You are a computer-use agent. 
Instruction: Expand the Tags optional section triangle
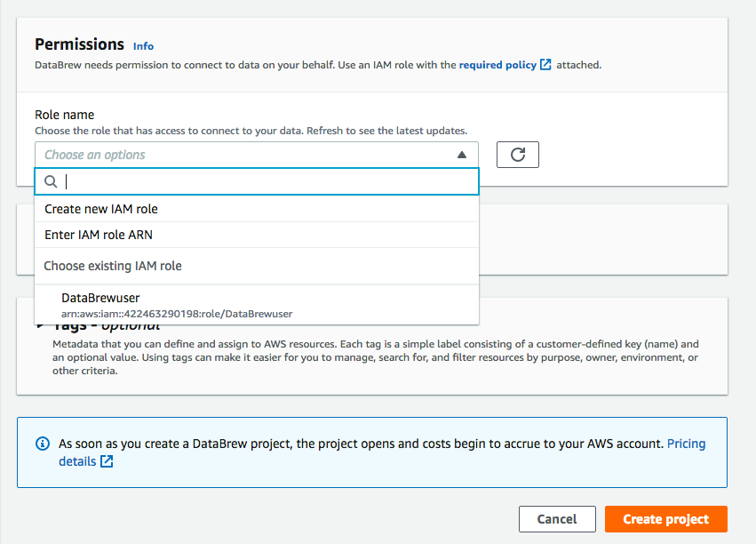(x=41, y=325)
